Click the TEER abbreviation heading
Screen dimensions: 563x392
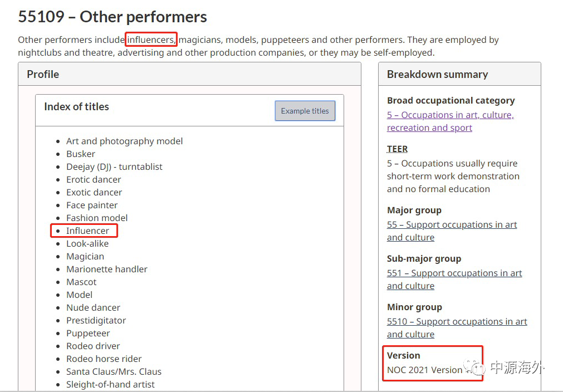point(397,149)
